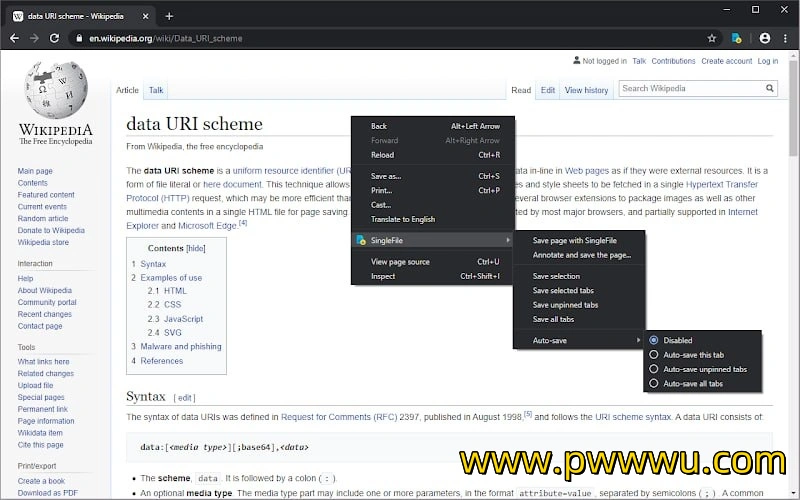Screen dimensions: 800x500
Task: Expand the SingleFile submenu arrow
Action: point(508,240)
